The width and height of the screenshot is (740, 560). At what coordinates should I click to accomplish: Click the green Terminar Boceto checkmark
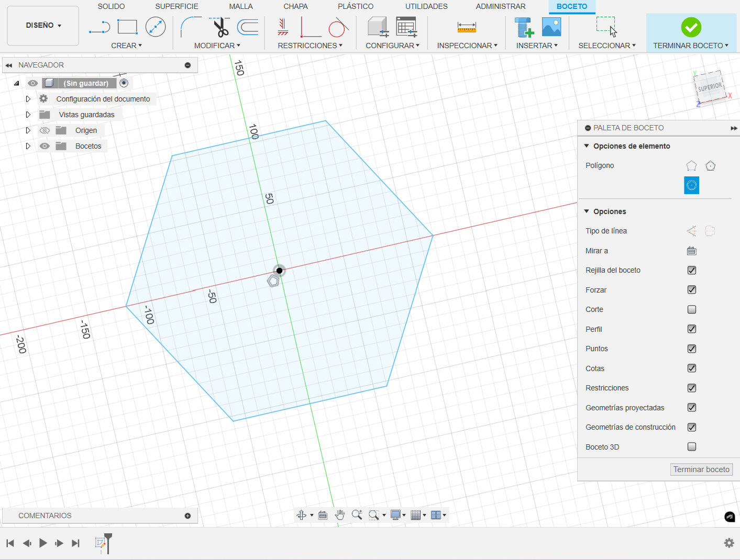[691, 27]
